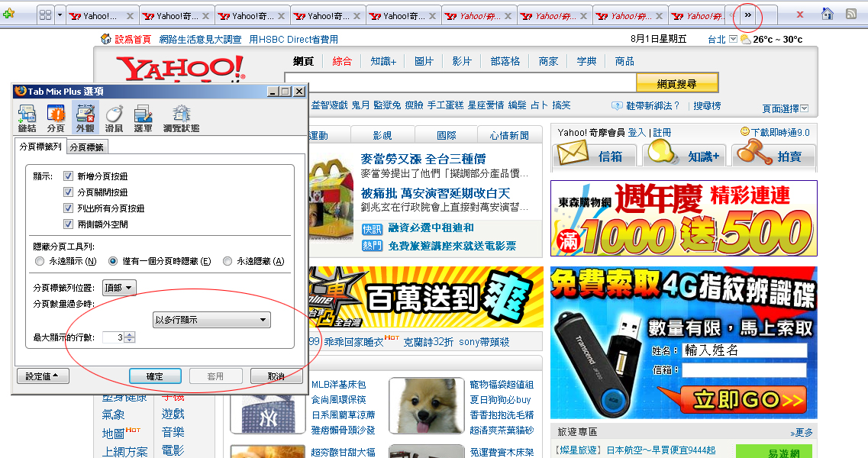This screenshot has width=868, height=458.
Task: Click the browser home icon
Action: point(827,14)
